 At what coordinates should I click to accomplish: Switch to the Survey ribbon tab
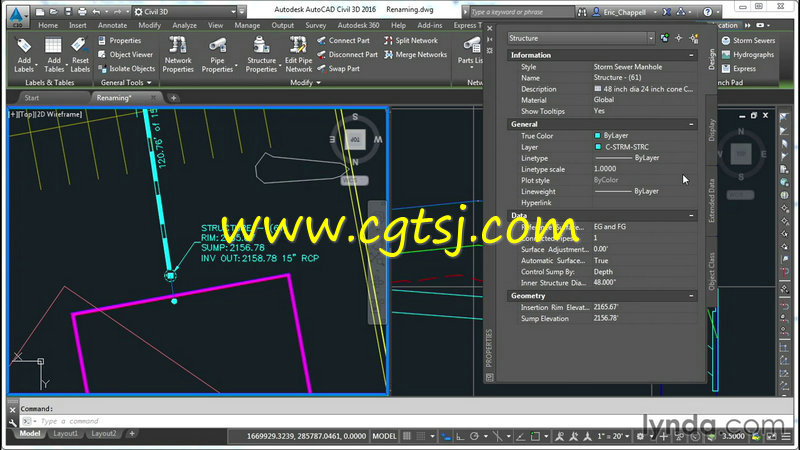point(315,25)
